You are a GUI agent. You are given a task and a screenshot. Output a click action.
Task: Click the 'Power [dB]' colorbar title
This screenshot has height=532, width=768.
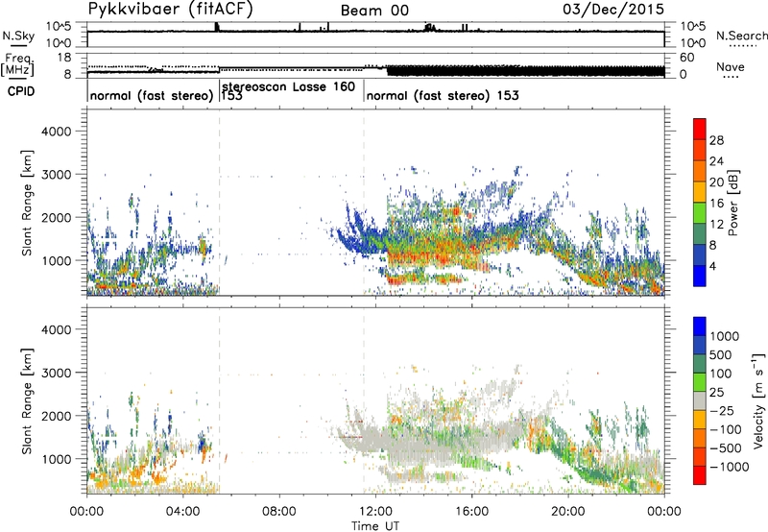[x=732, y=203]
